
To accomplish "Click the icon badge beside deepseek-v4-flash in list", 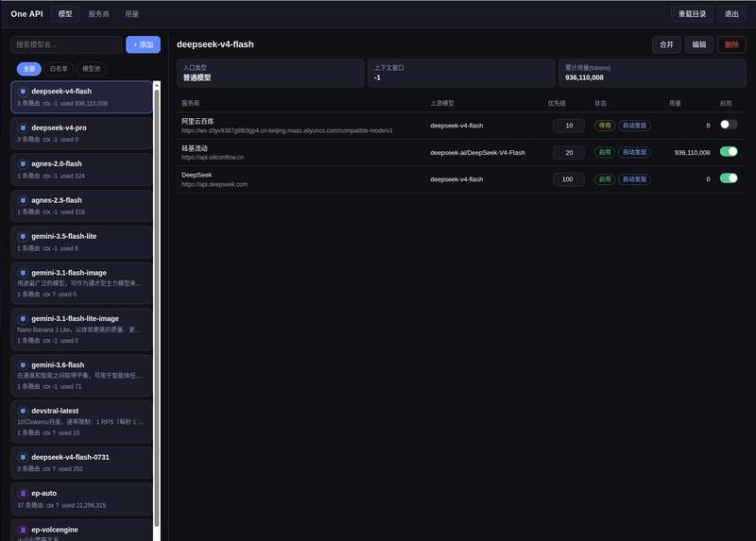I will click(x=23, y=91).
